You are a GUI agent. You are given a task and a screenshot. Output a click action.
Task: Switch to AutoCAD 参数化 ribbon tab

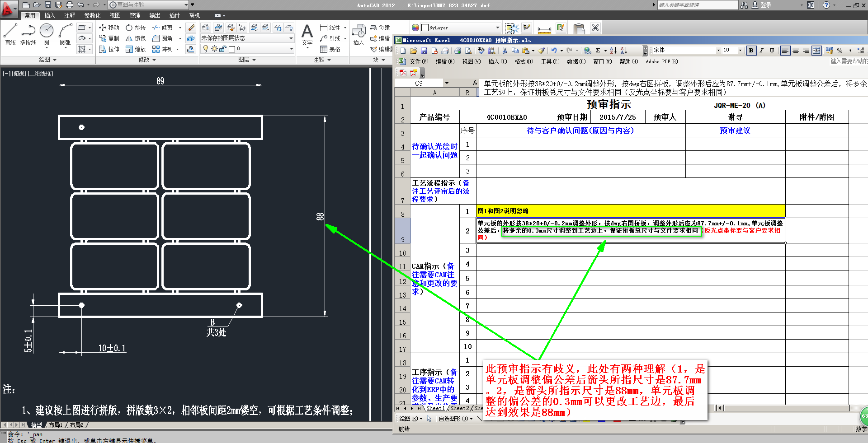[x=92, y=15]
